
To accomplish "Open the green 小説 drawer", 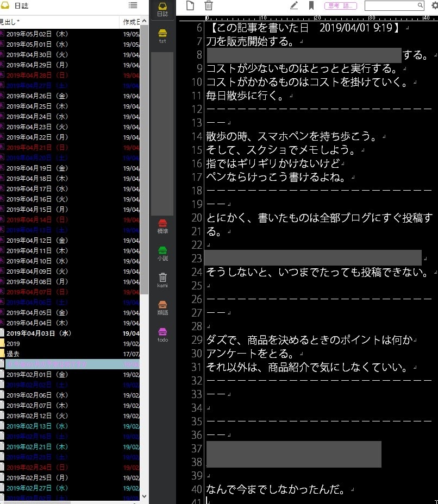I will (162, 253).
